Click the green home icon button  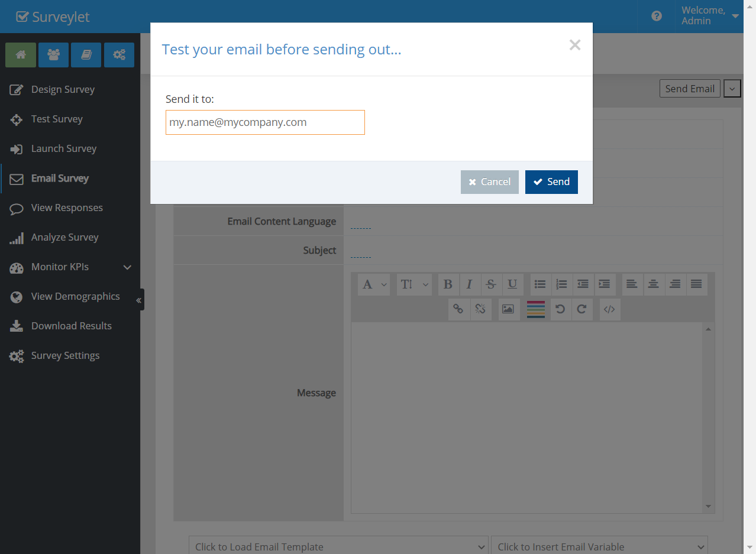(21, 55)
